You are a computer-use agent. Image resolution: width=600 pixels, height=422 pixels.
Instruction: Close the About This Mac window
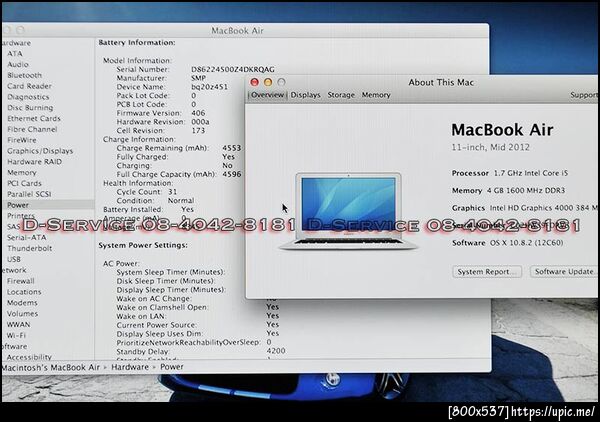point(254,82)
